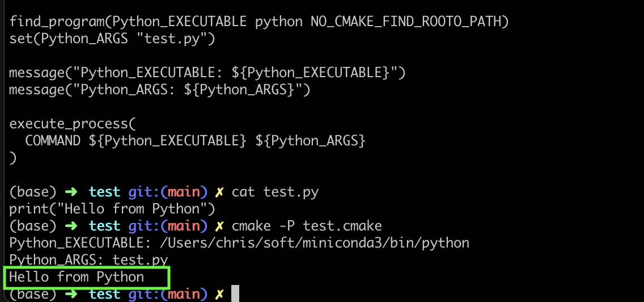
Task: Click the 'set(Python_ARGS "test.py")' line
Action: pos(112,39)
